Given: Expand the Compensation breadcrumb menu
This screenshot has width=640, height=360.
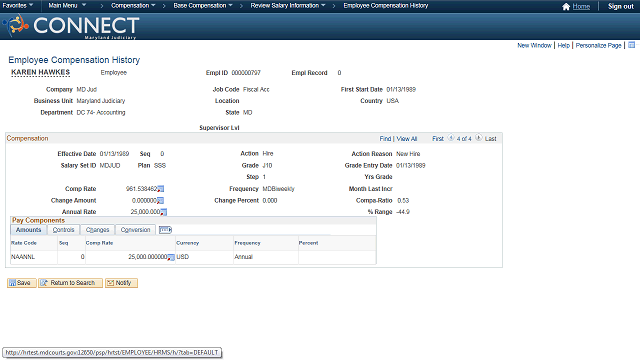Looking at the screenshot, I should click(133, 6).
